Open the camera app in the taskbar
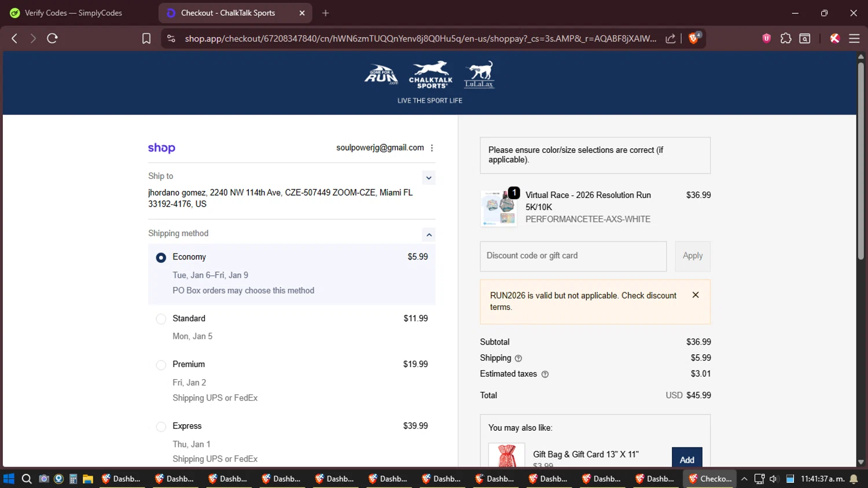 43,479
